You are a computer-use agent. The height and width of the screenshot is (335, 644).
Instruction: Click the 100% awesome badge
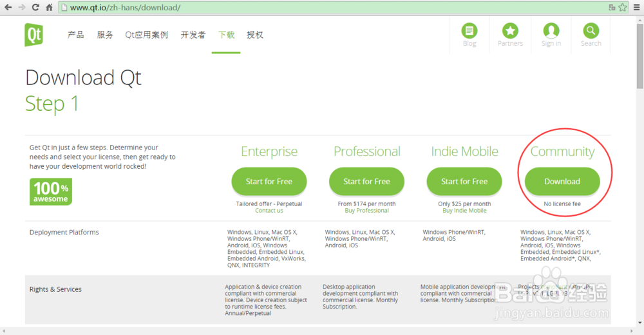[x=51, y=191]
